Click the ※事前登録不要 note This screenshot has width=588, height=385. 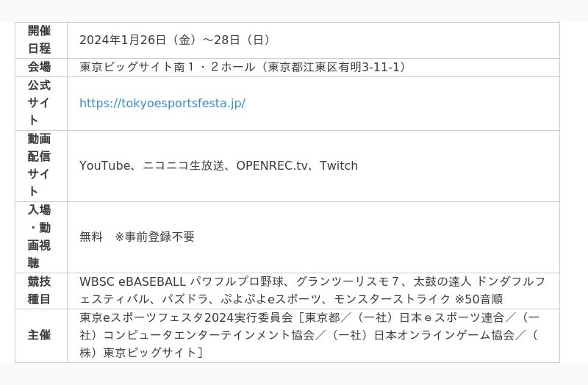coord(154,237)
